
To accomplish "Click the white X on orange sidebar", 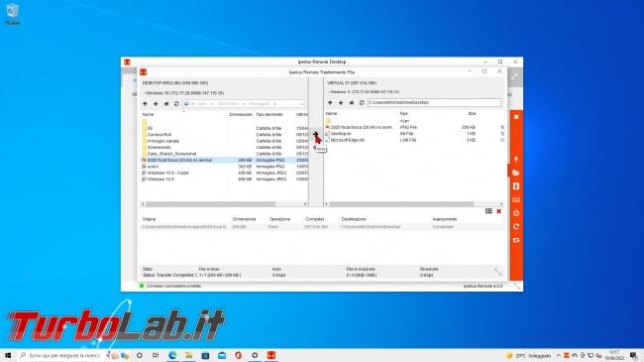I will [516, 117].
